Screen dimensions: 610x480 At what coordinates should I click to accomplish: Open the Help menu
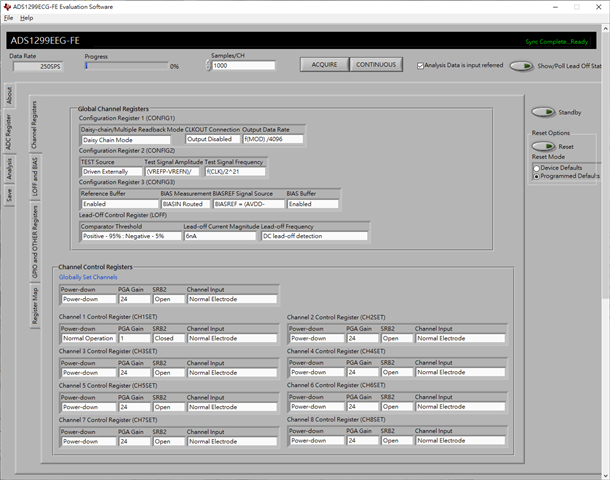pos(26,18)
